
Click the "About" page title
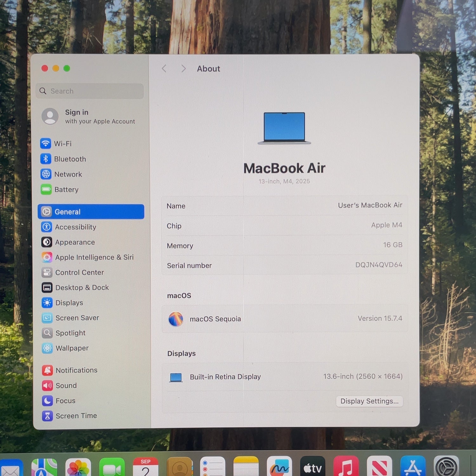point(208,69)
